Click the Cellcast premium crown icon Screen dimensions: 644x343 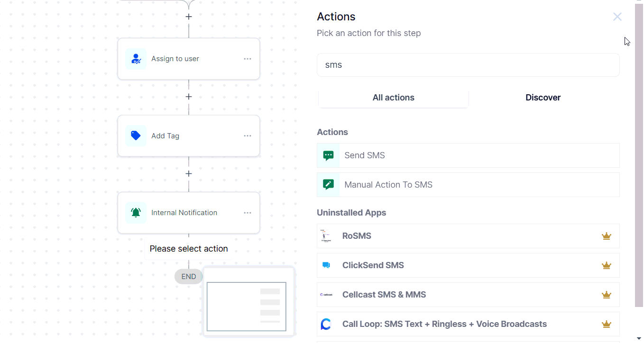click(x=606, y=295)
